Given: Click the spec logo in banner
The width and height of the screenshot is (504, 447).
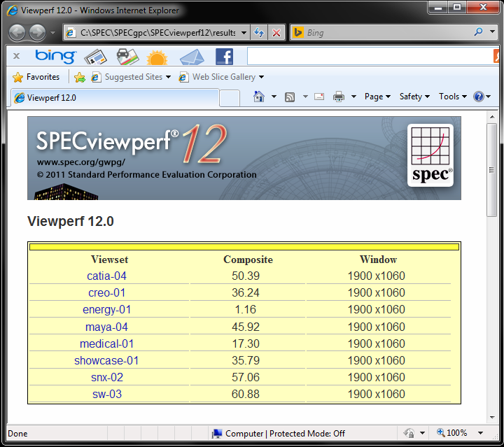Looking at the screenshot, I should pyautogui.click(x=430, y=155).
